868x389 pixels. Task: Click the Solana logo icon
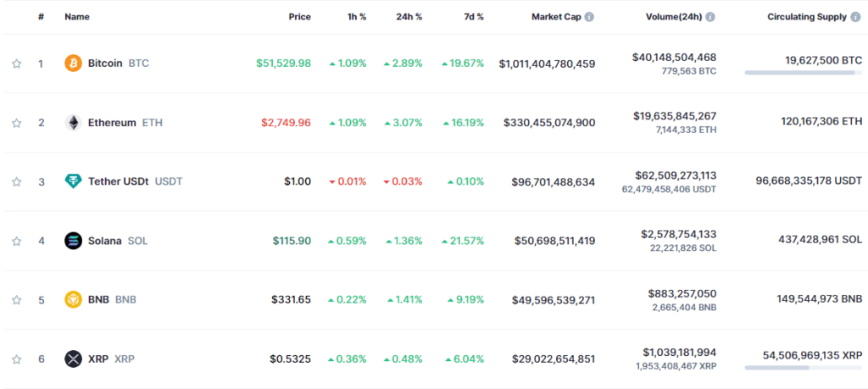pos(74,241)
